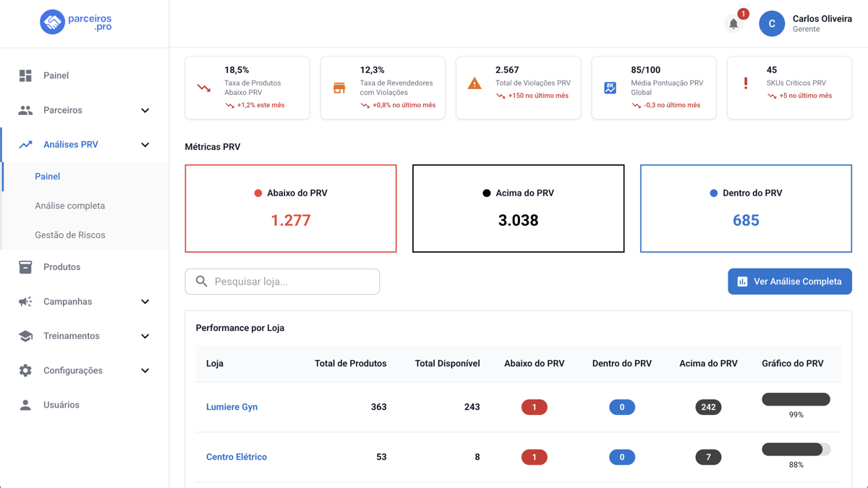Click the warning triangle on Total de Violações
This screenshot has height=488, width=868.
tap(475, 84)
